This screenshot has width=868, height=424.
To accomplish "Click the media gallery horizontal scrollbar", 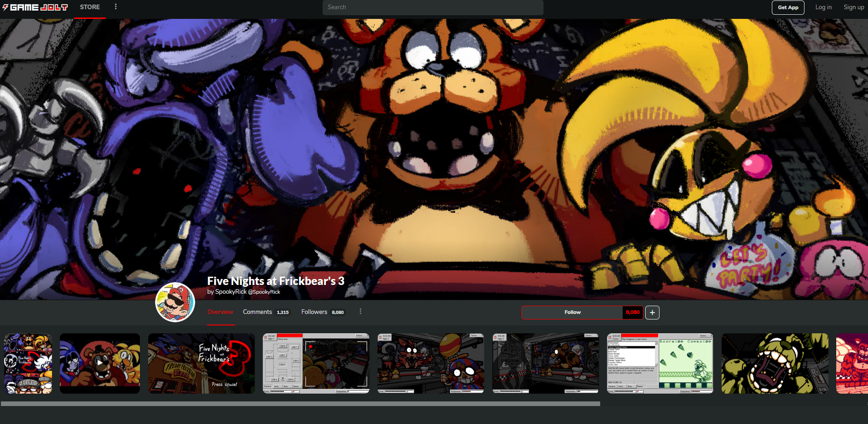I will click(301, 404).
